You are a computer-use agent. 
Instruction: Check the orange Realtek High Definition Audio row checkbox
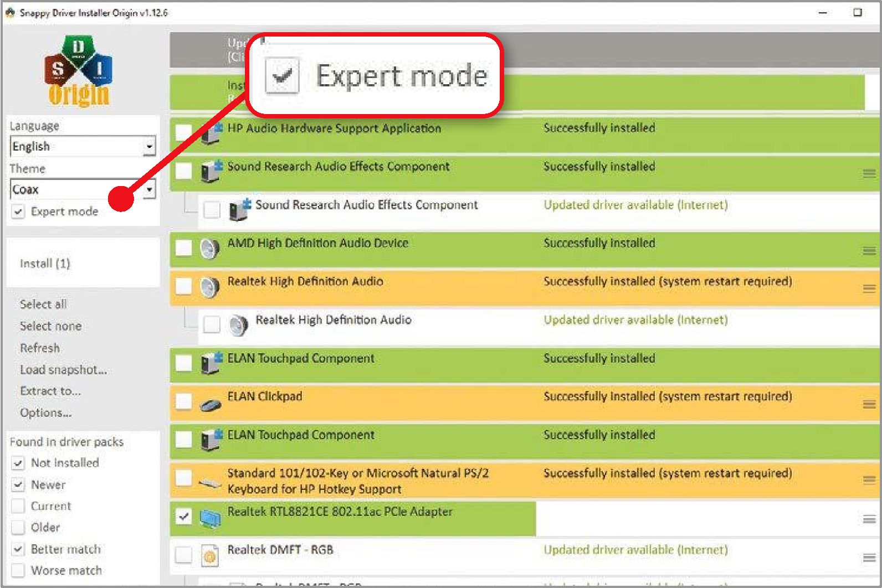click(183, 286)
